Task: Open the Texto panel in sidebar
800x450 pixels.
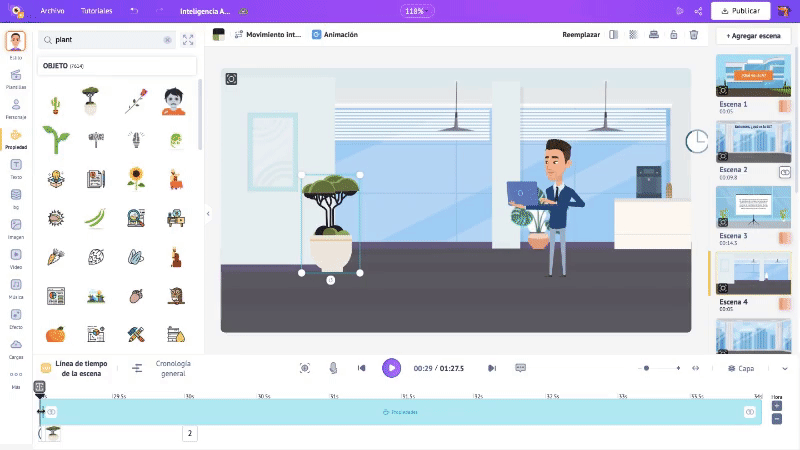Action: coord(16,167)
